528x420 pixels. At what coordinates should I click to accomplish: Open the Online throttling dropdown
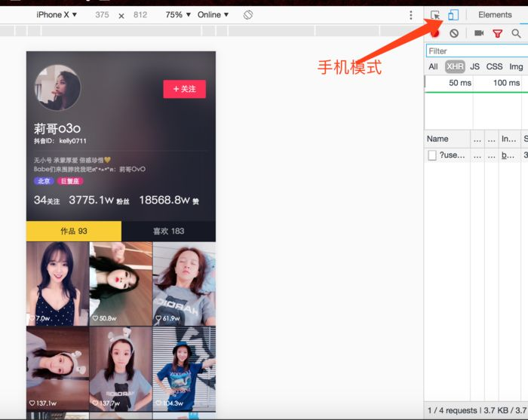[213, 15]
